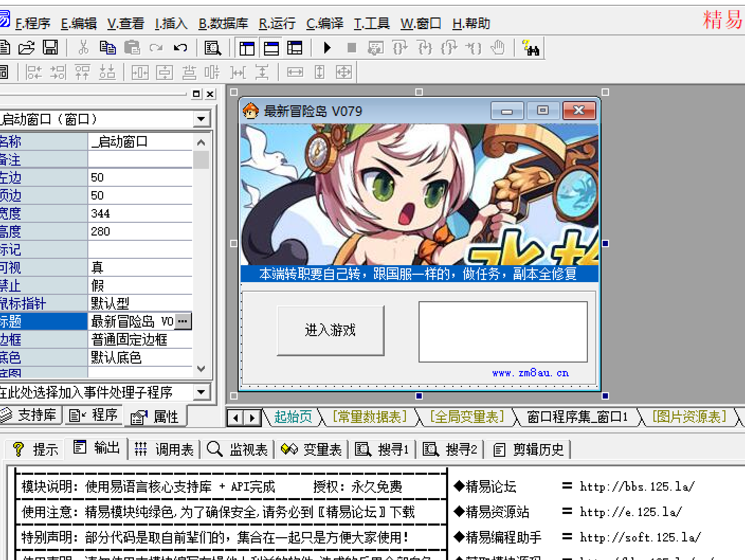Select the 提示 output tab
Screen dimensions: 745x560
[x=35, y=449]
